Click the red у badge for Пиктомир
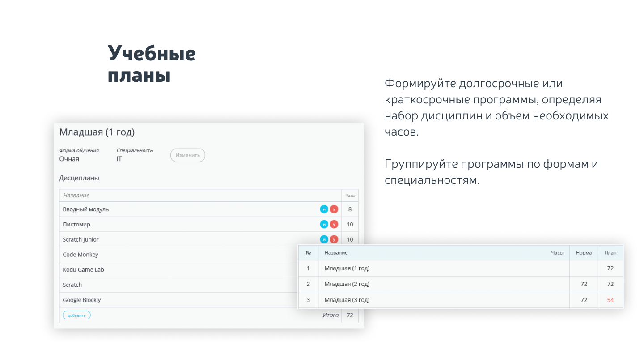The height and width of the screenshot is (349, 644). point(334,224)
